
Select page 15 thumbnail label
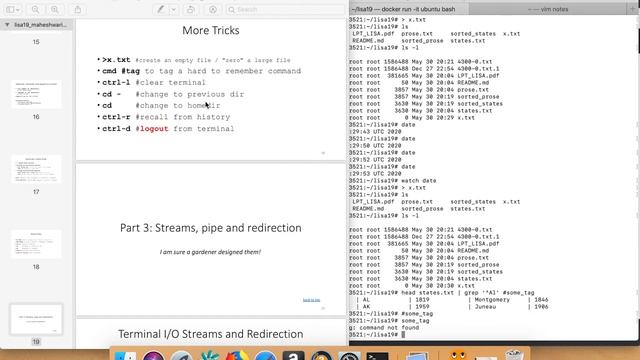[36, 42]
